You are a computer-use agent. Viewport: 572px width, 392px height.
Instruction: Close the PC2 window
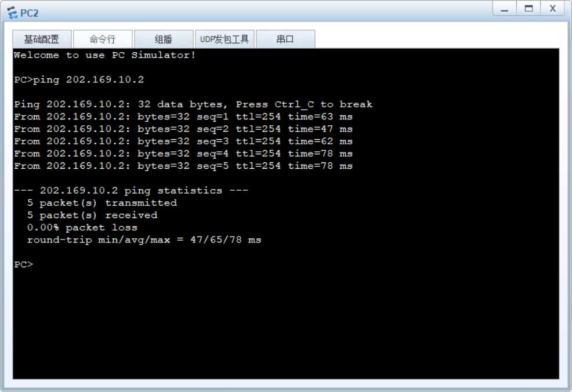(x=553, y=9)
